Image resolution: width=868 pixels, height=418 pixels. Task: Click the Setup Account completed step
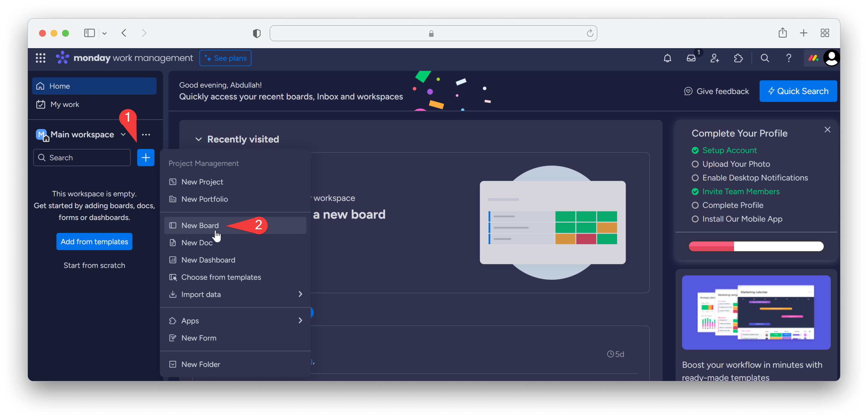(x=724, y=150)
